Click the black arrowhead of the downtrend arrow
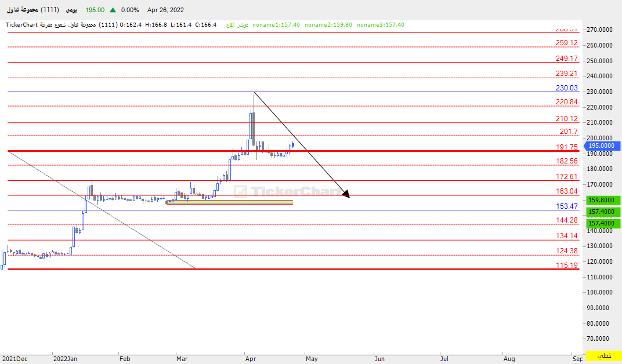The image size is (622, 364). pyautogui.click(x=346, y=194)
